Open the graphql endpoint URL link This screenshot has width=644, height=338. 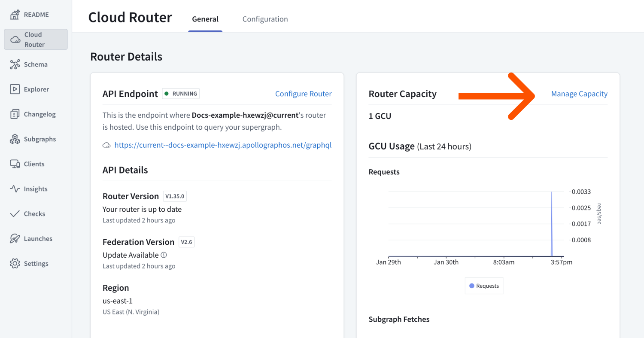coord(223,145)
